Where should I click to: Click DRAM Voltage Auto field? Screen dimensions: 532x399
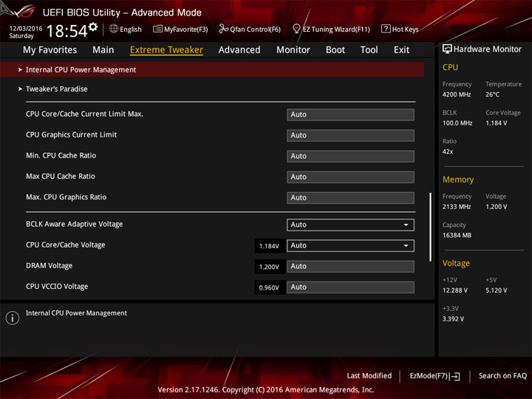tap(350, 266)
